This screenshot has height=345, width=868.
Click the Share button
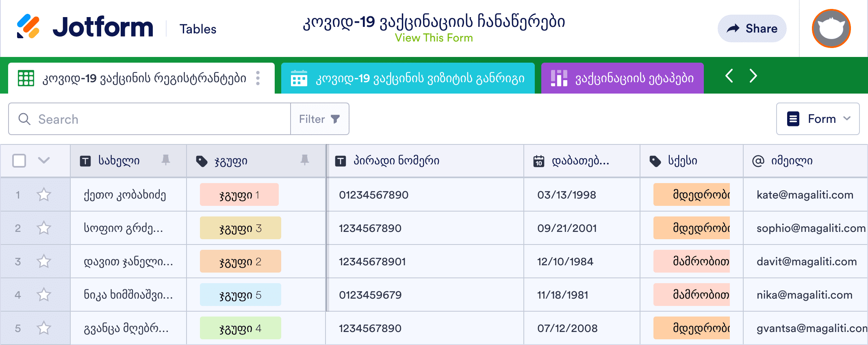pyautogui.click(x=752, y=28)
